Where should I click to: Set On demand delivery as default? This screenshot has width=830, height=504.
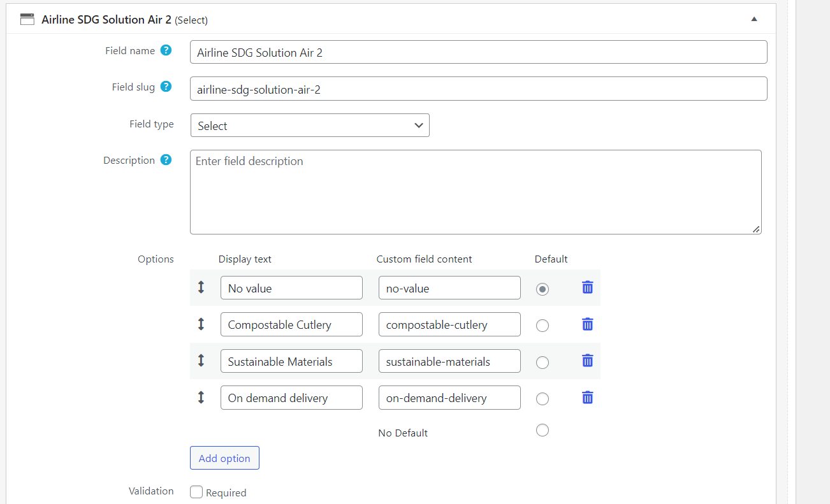click(542, 399)
